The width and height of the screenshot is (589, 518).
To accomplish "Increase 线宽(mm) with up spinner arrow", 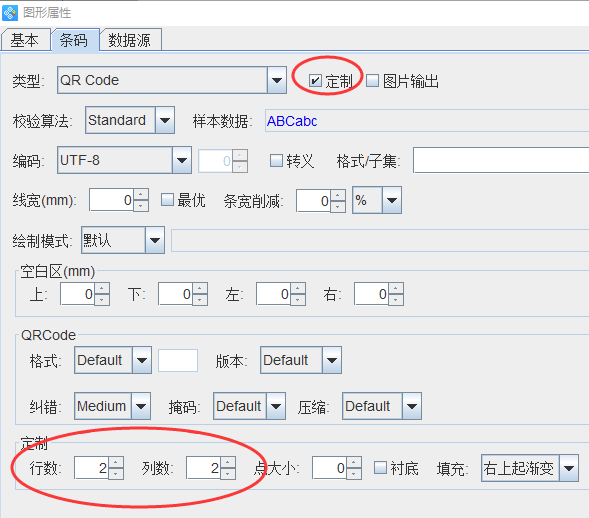I will click(x=140, y=195).
